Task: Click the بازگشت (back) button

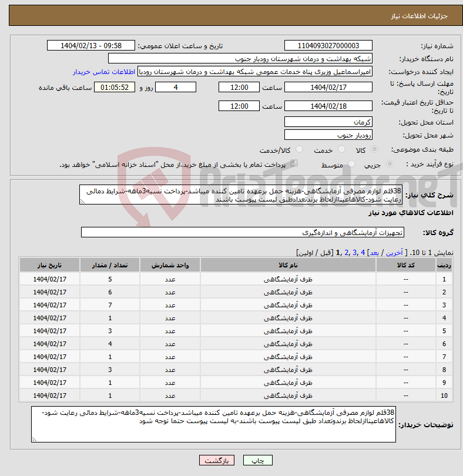Action: tap(216, 460)
